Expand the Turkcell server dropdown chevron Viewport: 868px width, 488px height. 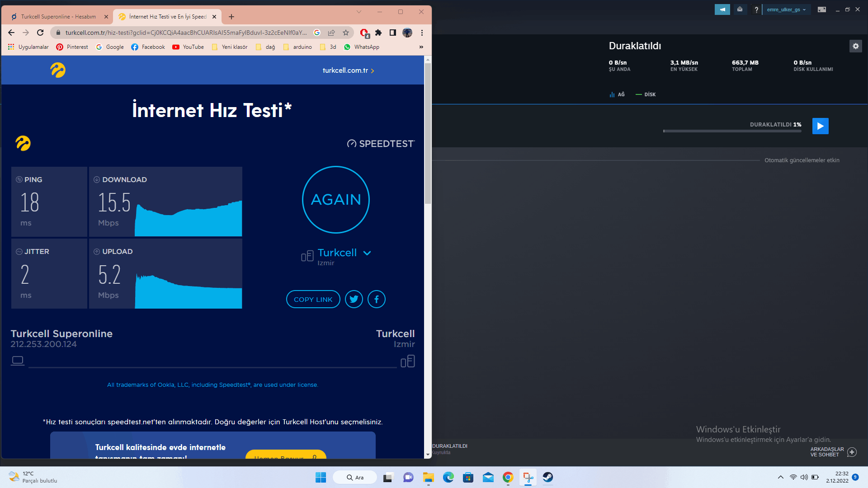tap(367, 253)
